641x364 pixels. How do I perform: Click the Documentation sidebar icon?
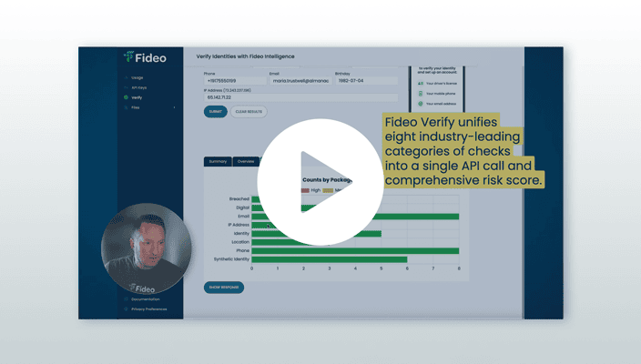pos(126,299)
